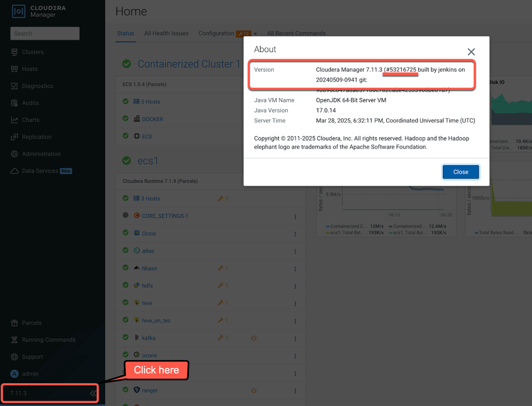Viewport: 532px width, 406px height.
Task: Click the 3 Hosts configuration wrench icon
Action: [x=220, y=198]
